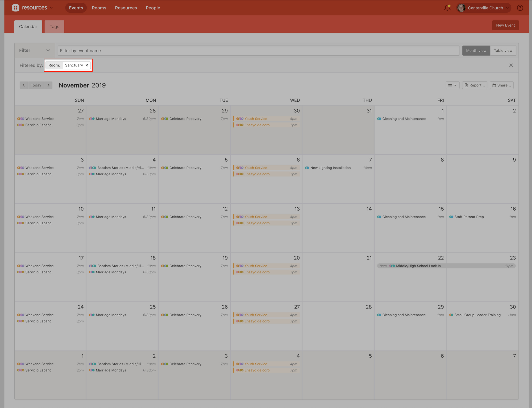Open the help question mark icon
The width and height of the screenshot is (532, 408).
[520, 8]
